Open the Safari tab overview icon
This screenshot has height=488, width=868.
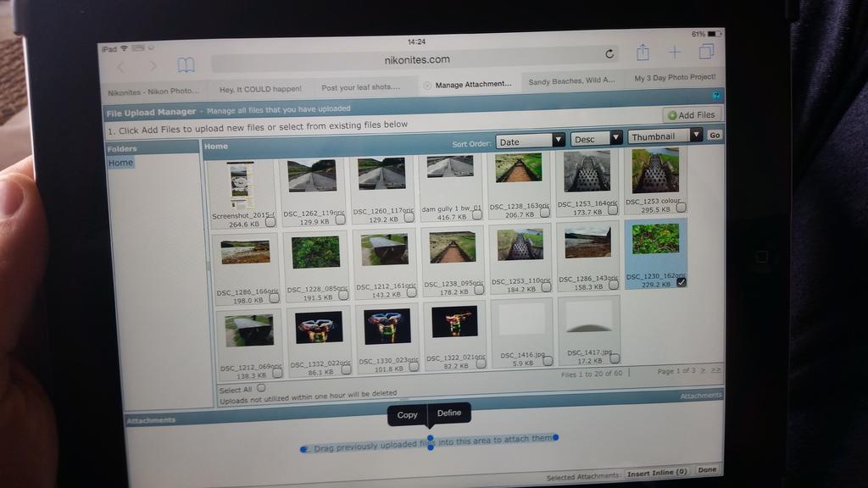pos(706,52)
